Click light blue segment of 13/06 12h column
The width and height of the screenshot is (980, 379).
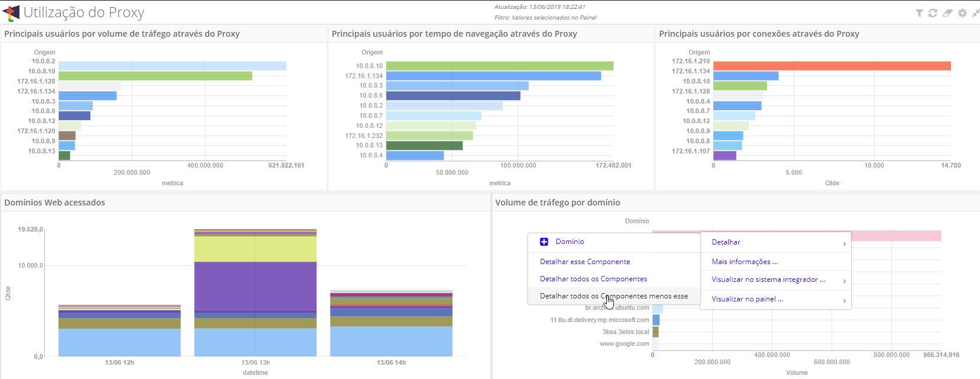coord(119,342)
